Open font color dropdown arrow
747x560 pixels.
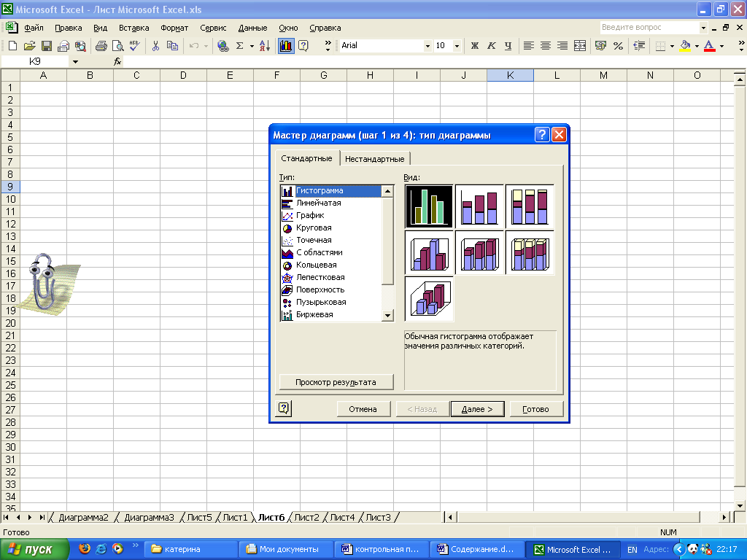[721, 46]
